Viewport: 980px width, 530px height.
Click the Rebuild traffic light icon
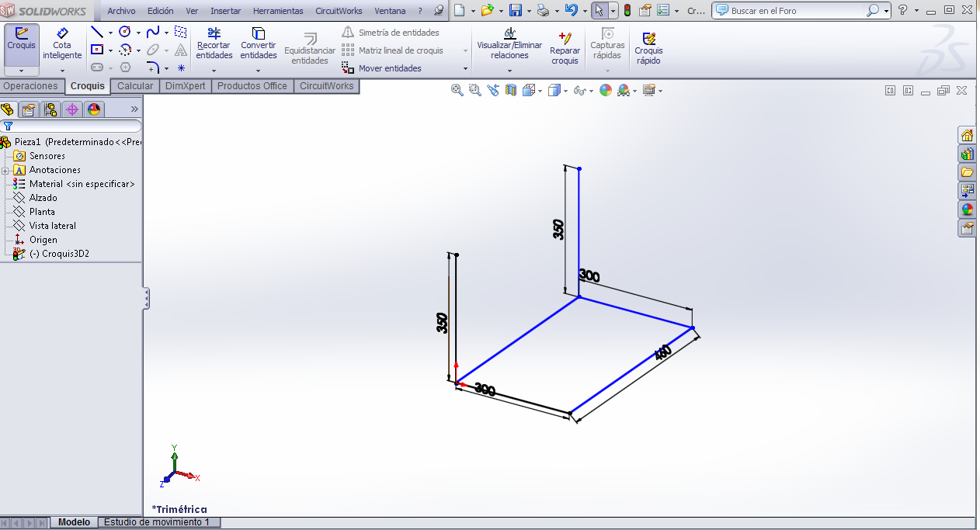[x=627, y=11]
